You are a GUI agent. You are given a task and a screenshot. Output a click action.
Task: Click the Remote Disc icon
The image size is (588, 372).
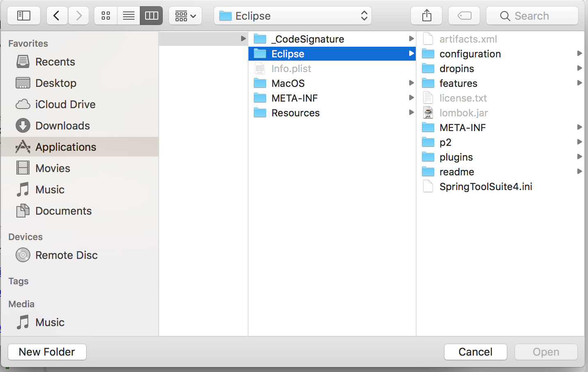point(23,255)
